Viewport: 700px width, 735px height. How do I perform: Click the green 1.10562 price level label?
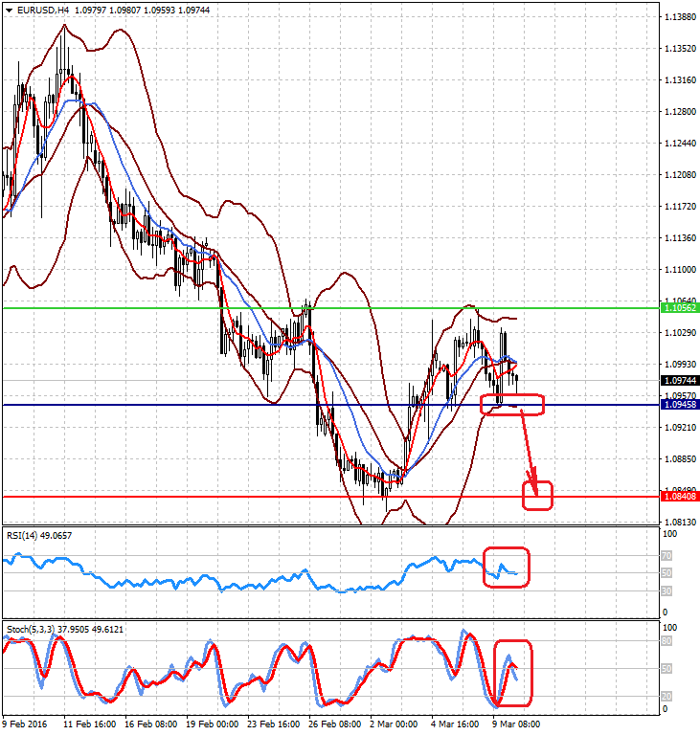pyautogui.click(x=680, y=308)
